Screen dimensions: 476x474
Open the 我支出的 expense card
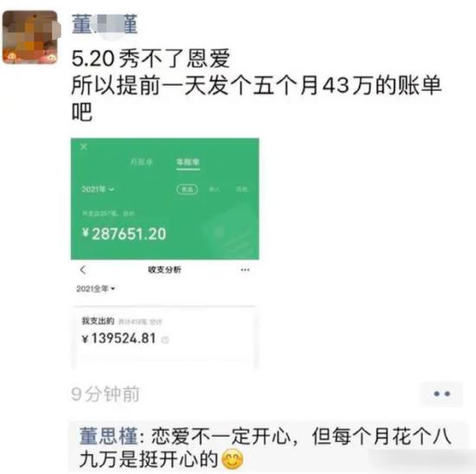(x=164, y=336)
